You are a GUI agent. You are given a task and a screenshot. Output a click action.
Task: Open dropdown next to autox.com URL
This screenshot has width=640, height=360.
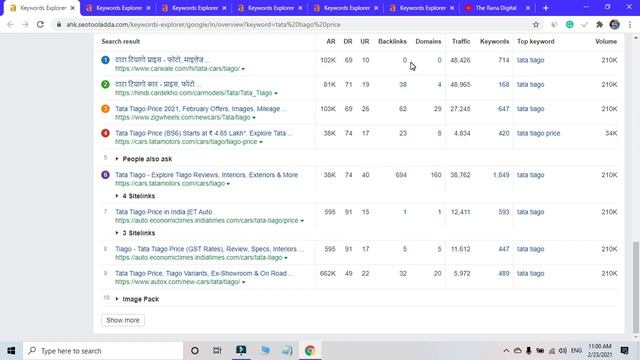tap(244, 282)
